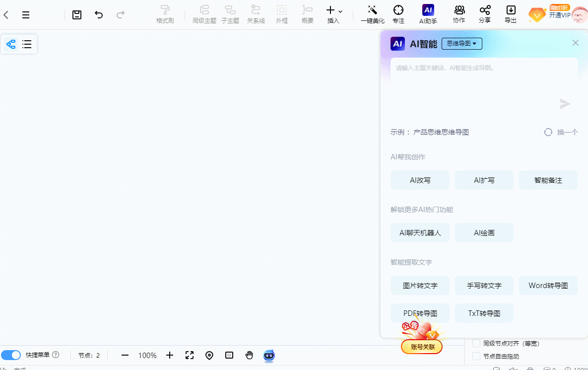Add a 同级主题 sibling topic
This screenshot has width=588, height=370.
(x=204, y=14)
